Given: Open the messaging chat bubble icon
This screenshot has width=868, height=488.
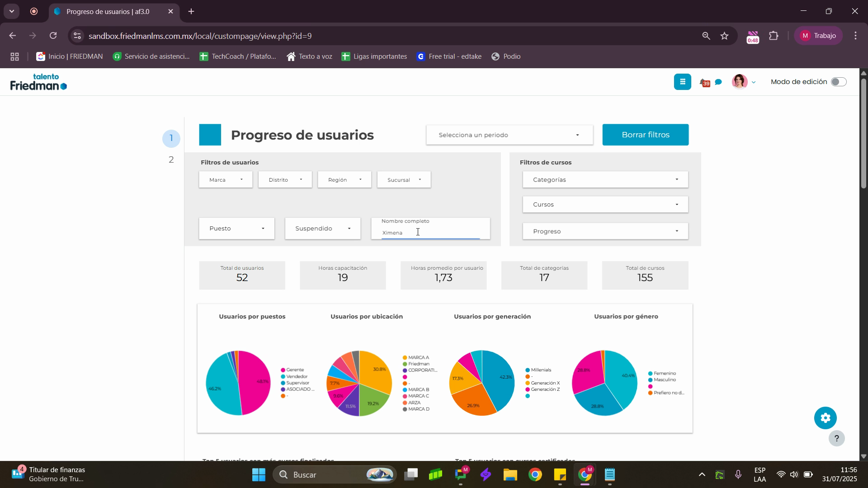Looking at the screenshot, I should (718, 82).
